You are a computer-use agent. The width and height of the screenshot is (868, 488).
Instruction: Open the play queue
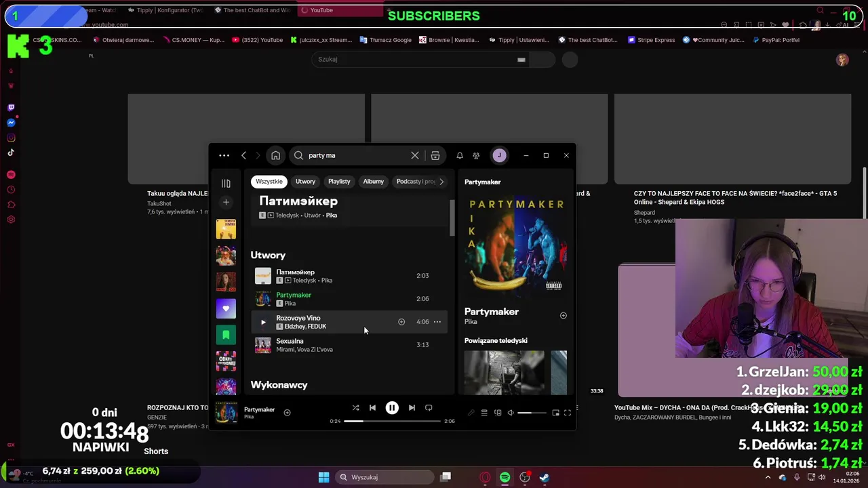[x=484, y=413]
